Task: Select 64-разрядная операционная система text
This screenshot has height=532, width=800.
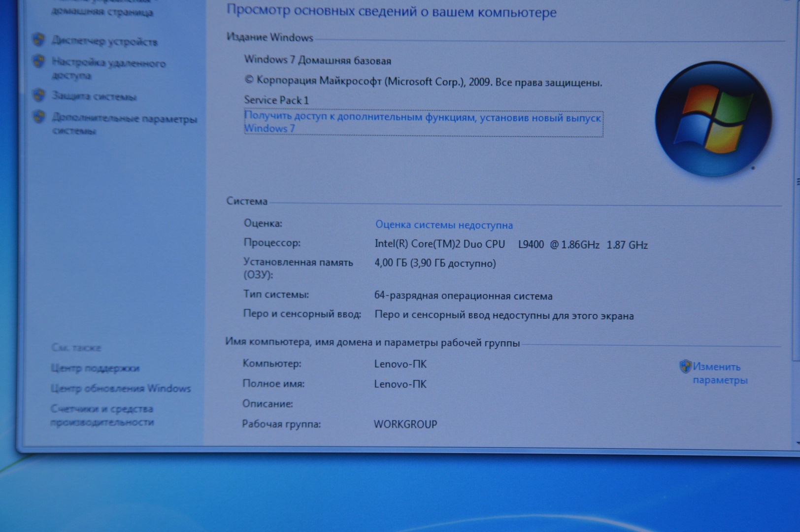Action: coord(463,296)
